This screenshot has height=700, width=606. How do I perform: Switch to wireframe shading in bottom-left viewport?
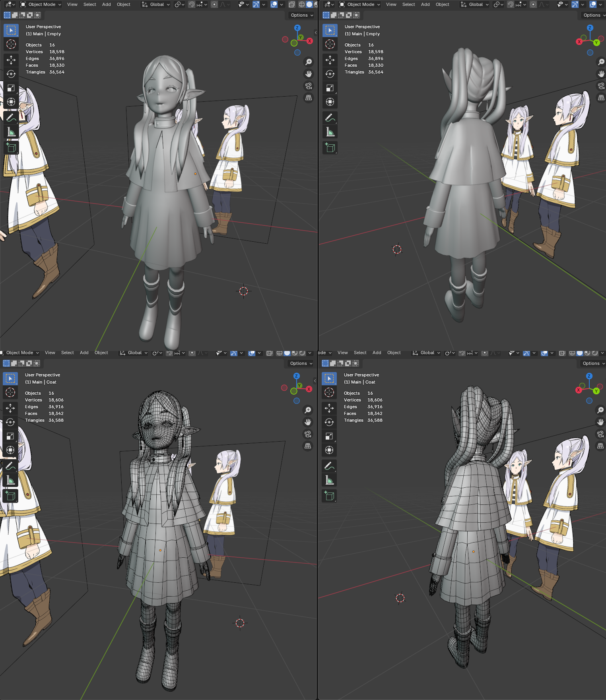tap(280, 353)
